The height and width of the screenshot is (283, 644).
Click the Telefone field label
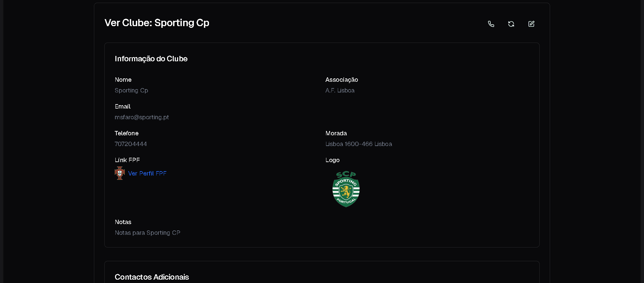click(126, 133)
